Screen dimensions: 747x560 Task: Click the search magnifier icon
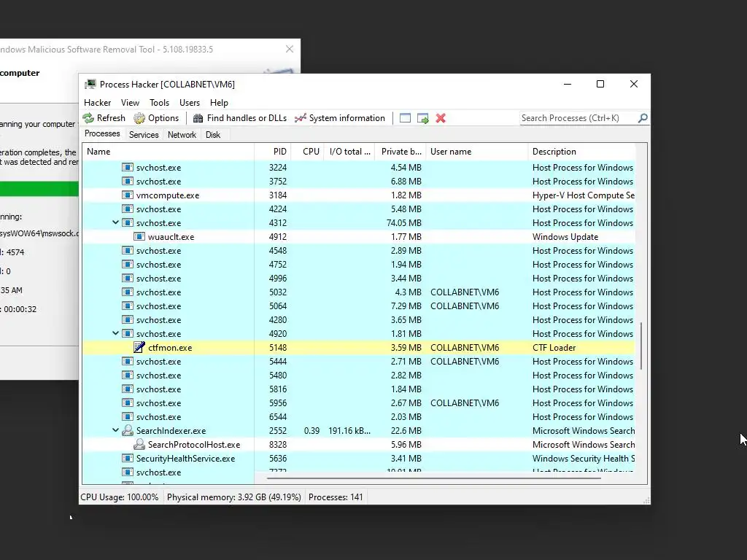coord(643,117)
